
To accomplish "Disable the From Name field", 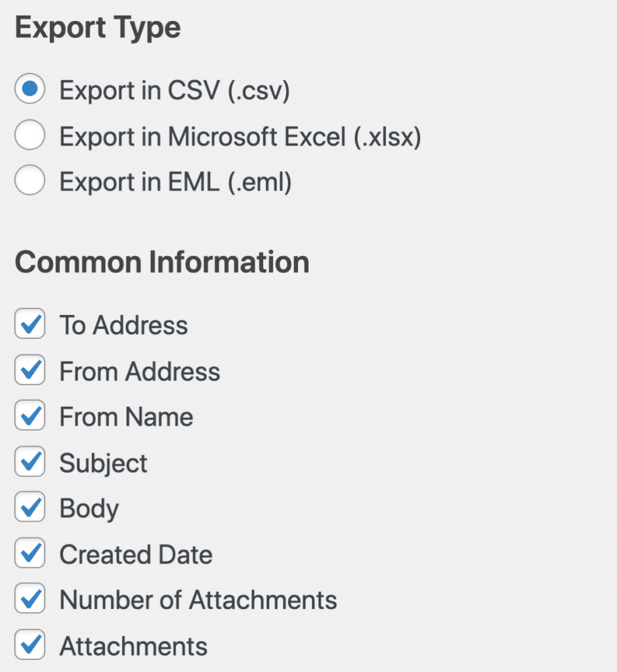I will [30, 415].
